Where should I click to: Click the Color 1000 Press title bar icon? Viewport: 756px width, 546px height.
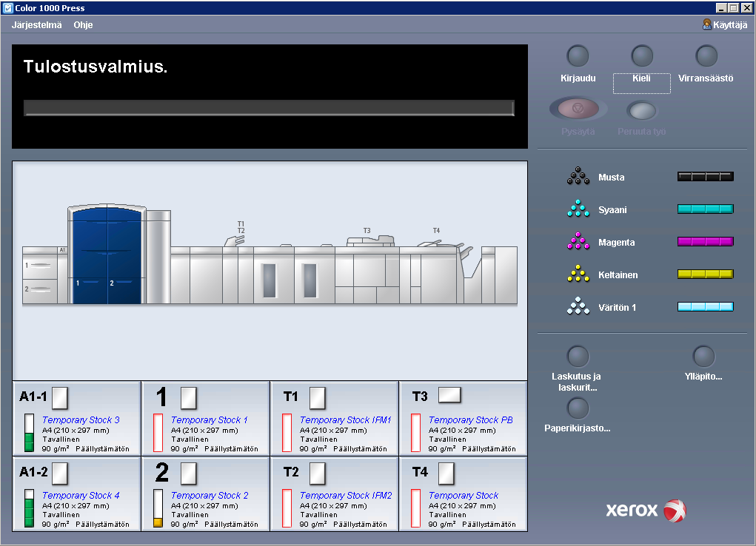click(x=7, y=7)
